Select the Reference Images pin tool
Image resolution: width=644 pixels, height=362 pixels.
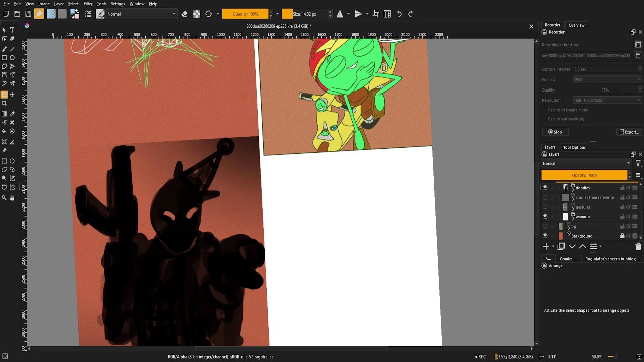click(4, 150)
